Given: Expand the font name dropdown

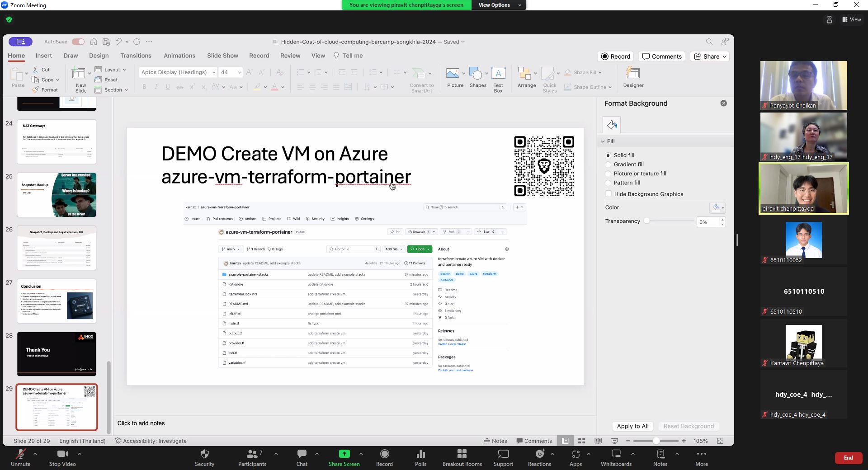Looking at the screenshot, I should 213,72.
